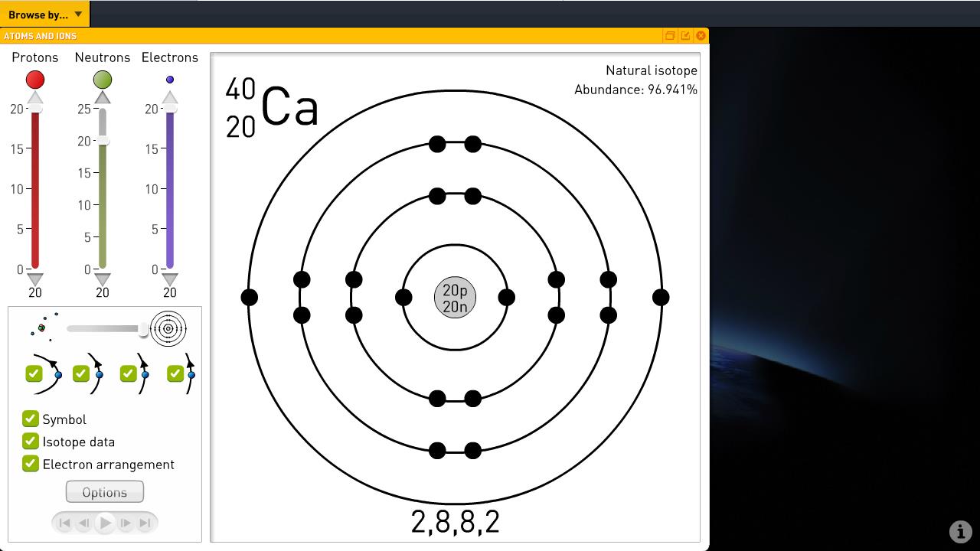Click the 2,8,8,2 electron arrangement text

click(x=456, y=521)
